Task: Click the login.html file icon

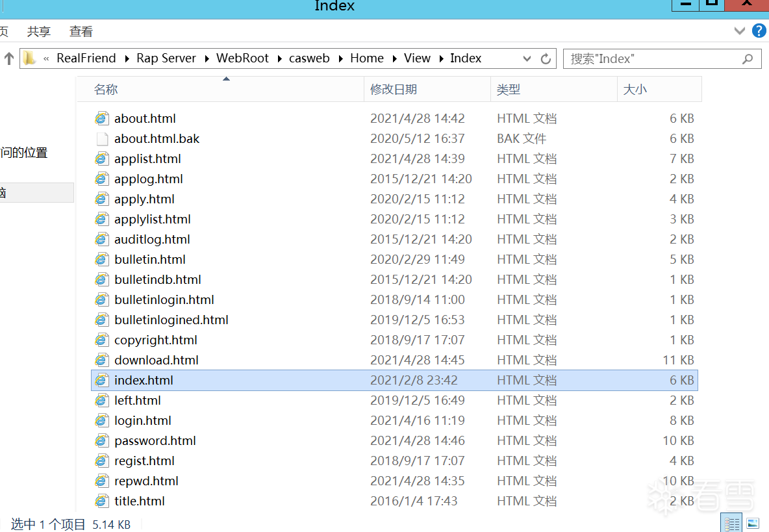Action: (x=101, y=420)
